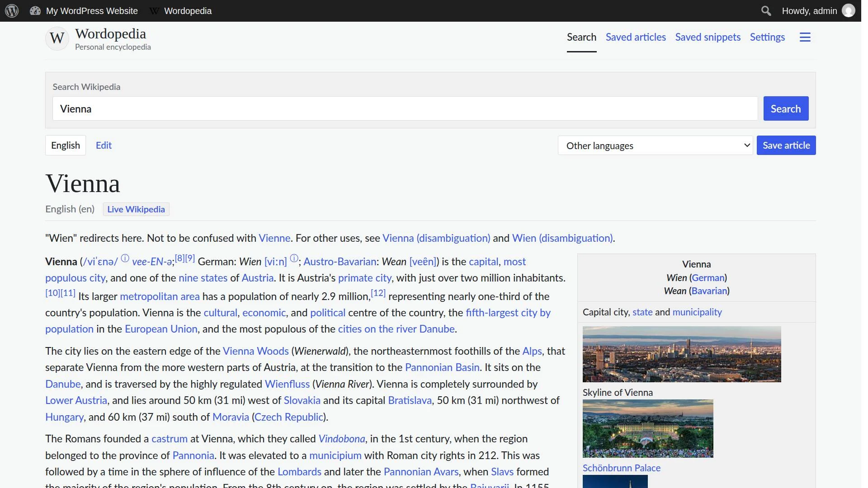Click the Slavs link
Screen dimensions: 868x488
click(x=502, y=472)
